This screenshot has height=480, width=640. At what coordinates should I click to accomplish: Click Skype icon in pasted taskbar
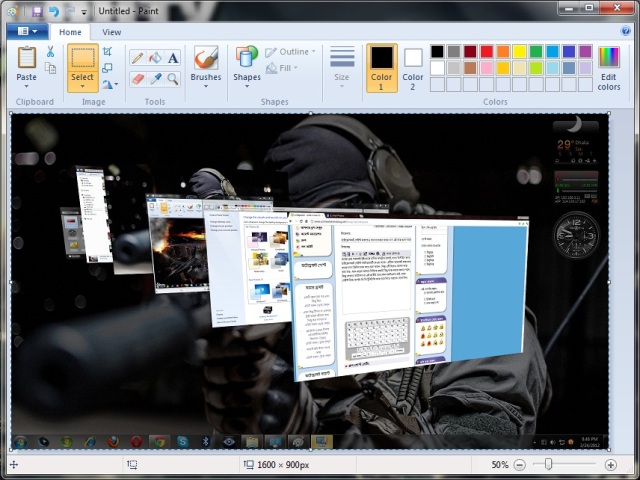(182, 441)
